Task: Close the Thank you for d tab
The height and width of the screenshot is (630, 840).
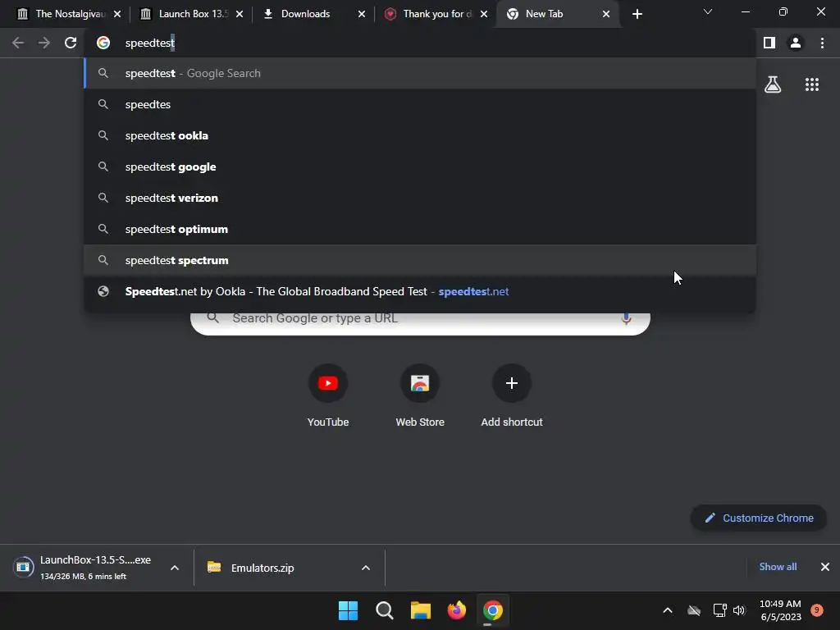Action: 484,14
